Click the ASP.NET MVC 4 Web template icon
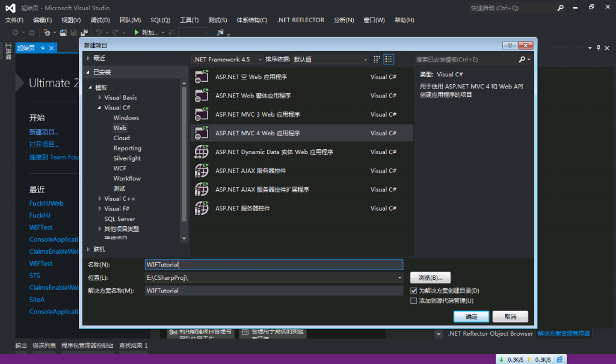 (x=202, y=133)
